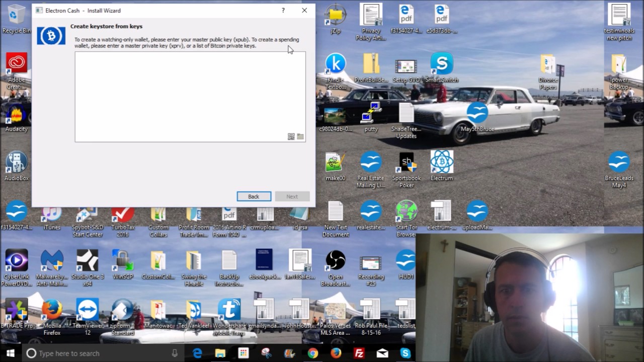Select the make00 desktop file
This screenshot has width=644, height=362.
pyautogui.click(x=336, y=166)
